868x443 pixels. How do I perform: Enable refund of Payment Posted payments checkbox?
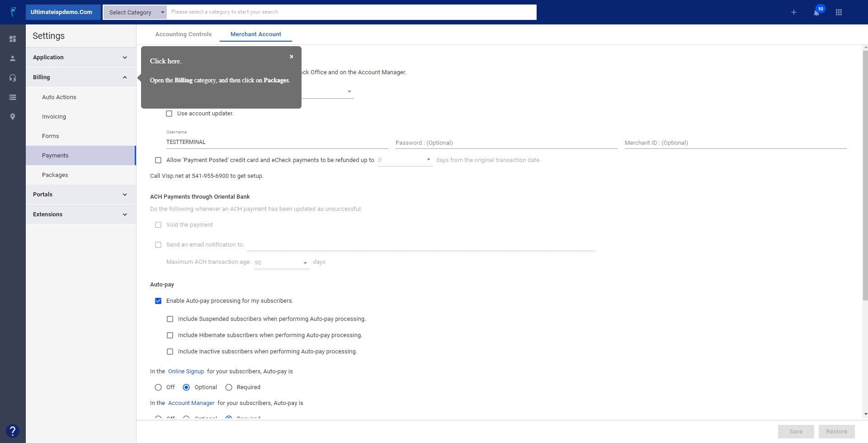pos(158,160)
